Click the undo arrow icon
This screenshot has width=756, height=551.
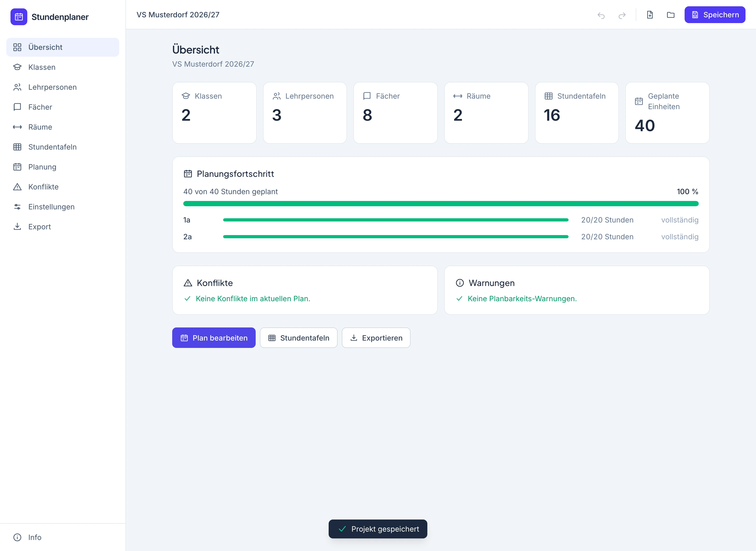601,15
